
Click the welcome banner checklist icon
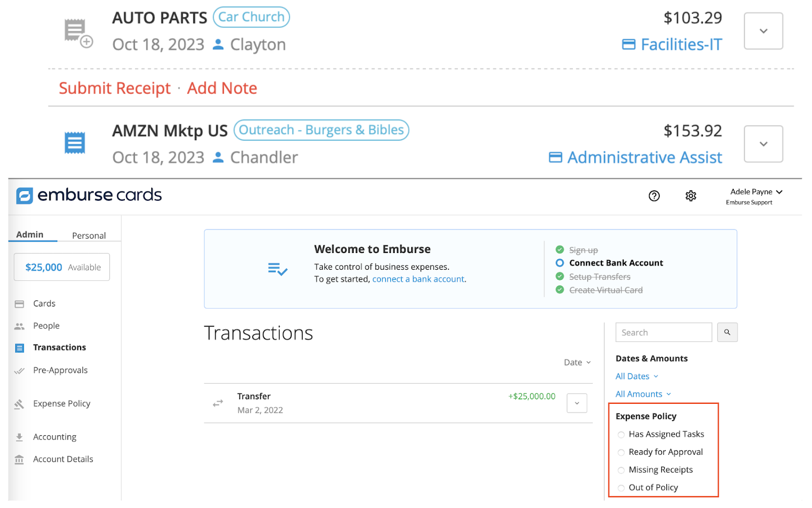[x=278, y=269]
